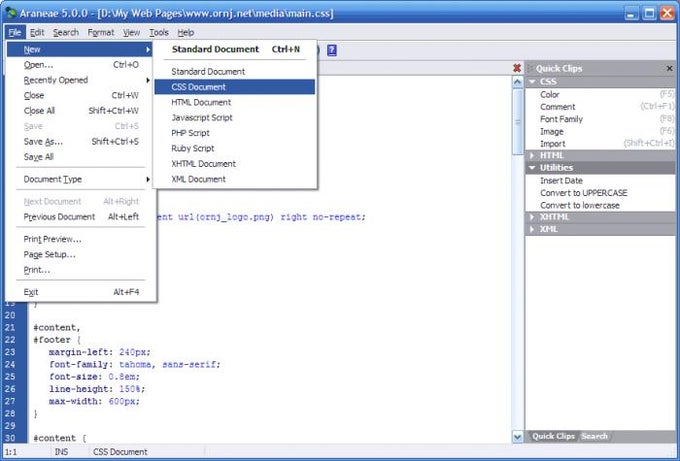Click Insert Date utility clip
Viewport: 680px width, 461px height.
(600, 180)
